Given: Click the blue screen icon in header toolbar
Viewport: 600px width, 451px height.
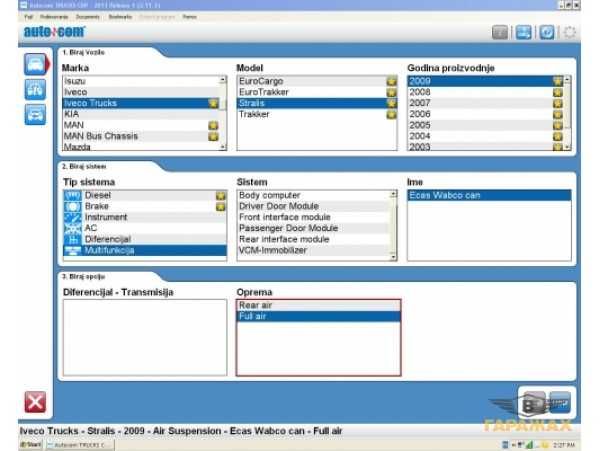Looking at the screenshot, I should pos(523,33).
